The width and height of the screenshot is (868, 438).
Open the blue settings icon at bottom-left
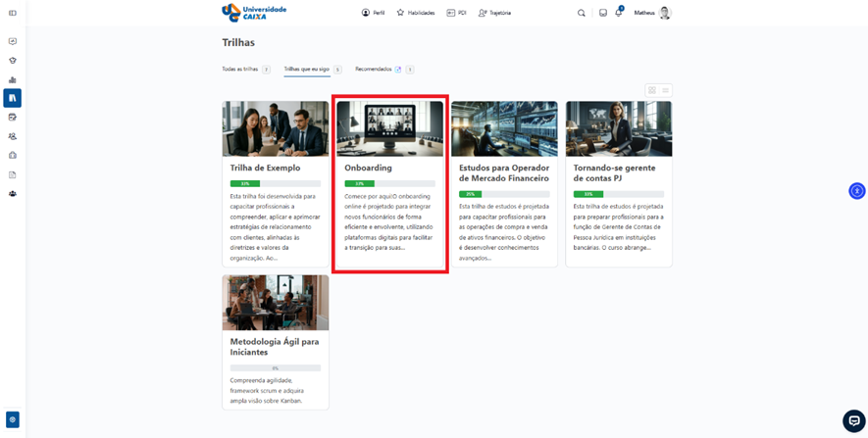point(13,419)
